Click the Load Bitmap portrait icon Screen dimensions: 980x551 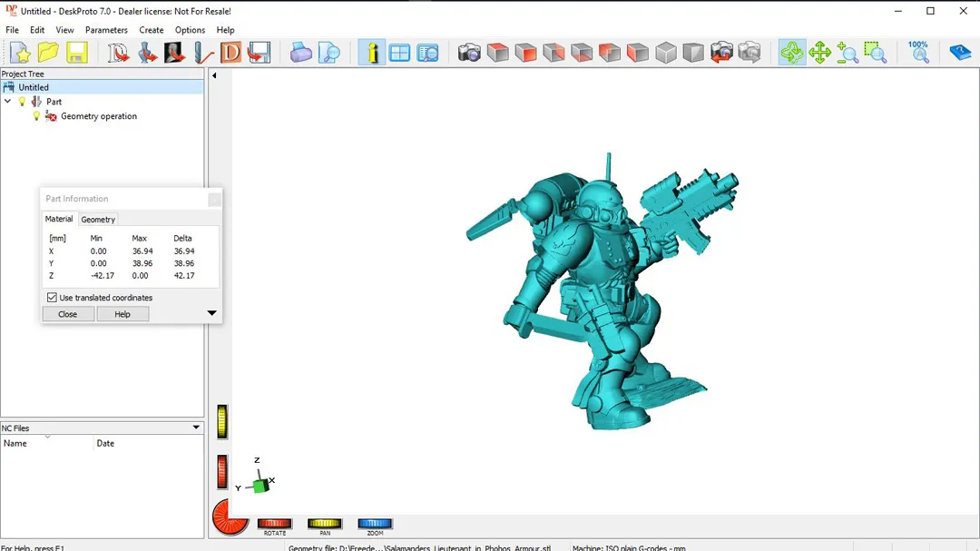point(174,53)
